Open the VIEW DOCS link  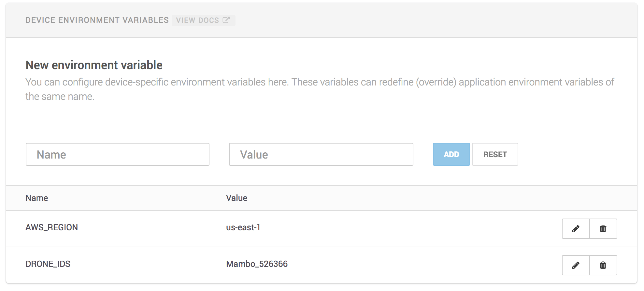click(x=198, y=20)
